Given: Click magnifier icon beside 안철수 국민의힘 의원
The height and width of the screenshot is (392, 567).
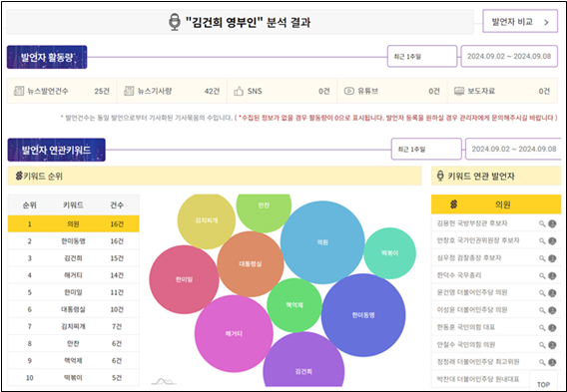Looking at the screenshot, I should [542, 345].
